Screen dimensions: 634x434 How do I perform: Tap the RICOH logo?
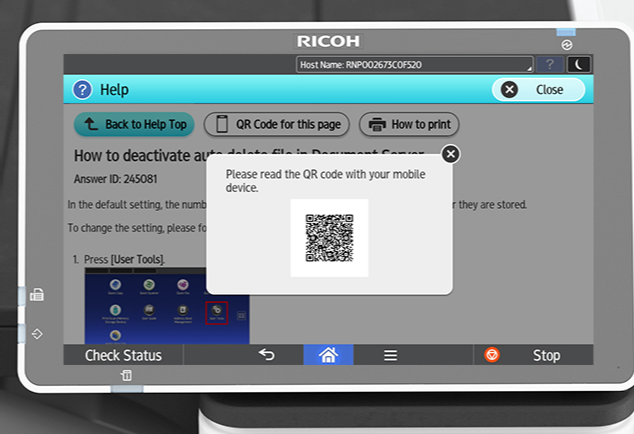[328, 41]
